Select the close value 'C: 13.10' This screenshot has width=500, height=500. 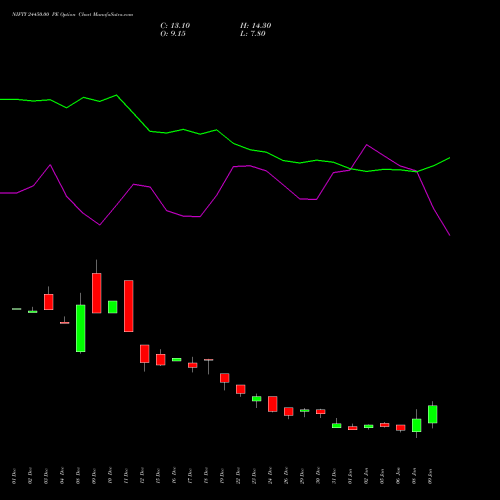tap(175, 26)
